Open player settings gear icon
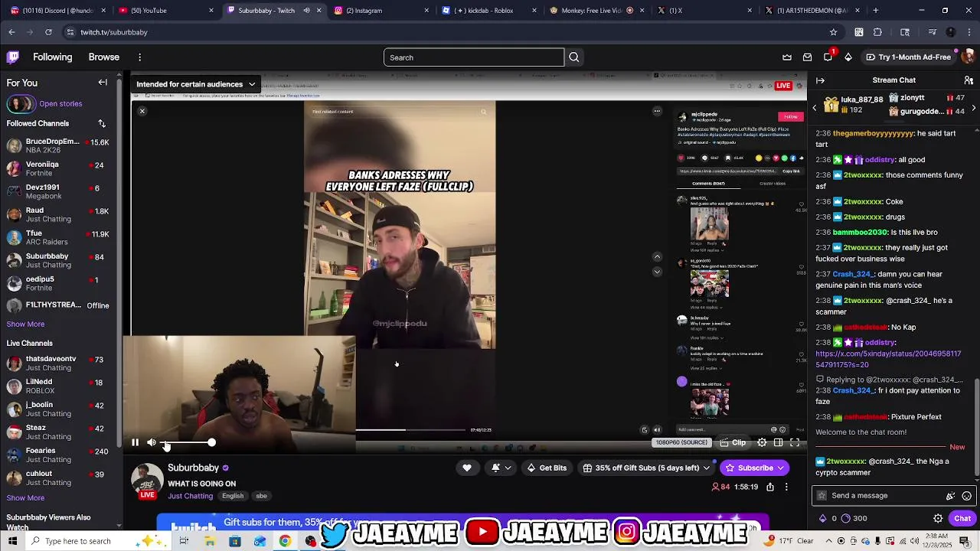980x551 pixels. [x=762, y=442]
